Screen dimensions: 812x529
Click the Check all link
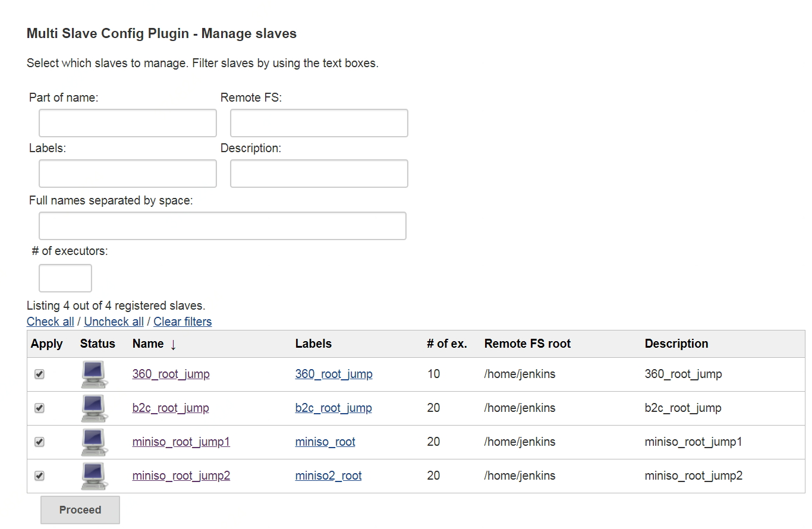51,322
